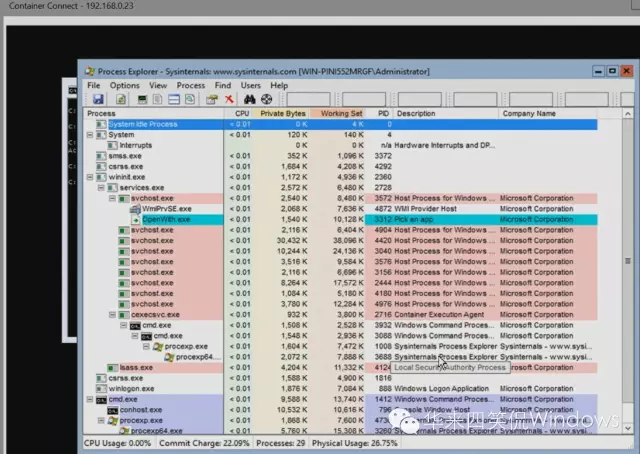Click the wininit.exe process icon
The width and height of the screenshot is (640, 454).
point(101,177)
